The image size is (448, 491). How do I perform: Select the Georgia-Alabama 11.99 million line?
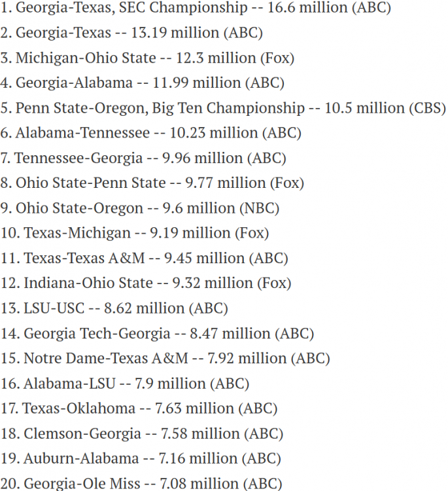pyautogui.click(x=142, y=82)
